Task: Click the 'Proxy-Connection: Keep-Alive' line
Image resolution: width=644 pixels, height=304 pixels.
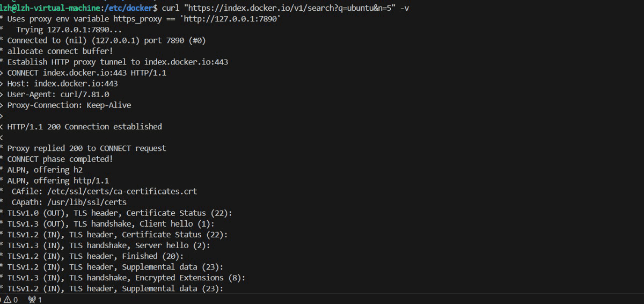Action: 69,105
